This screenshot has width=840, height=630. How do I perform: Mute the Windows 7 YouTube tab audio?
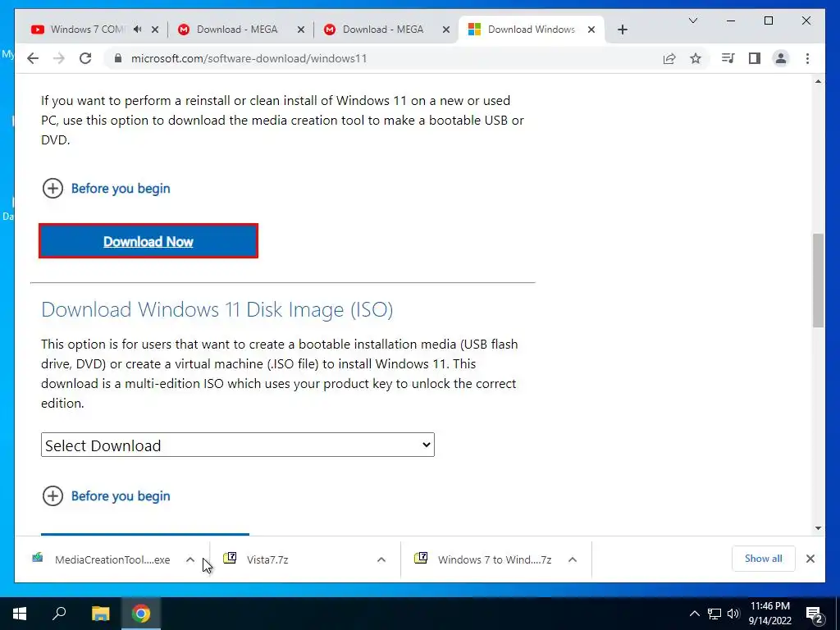138,30
